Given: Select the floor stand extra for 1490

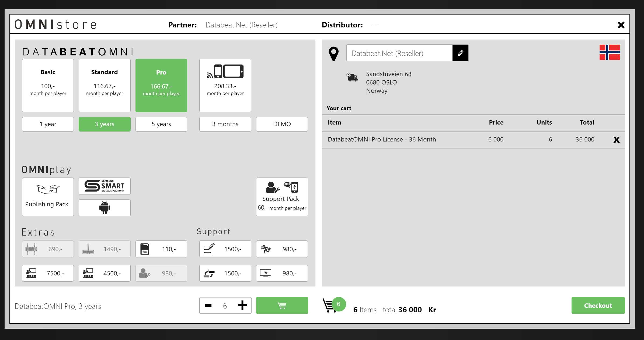Looking at the screenshot, I should click(105, 249).
